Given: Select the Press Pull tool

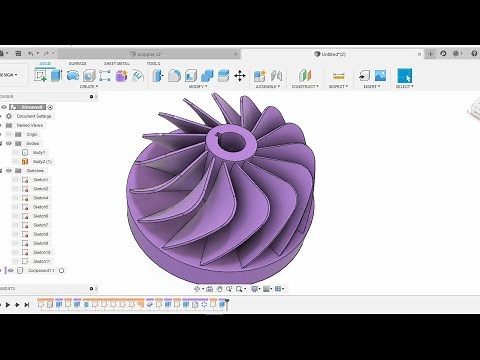Looking at the screenshot, I should (158, 76).
